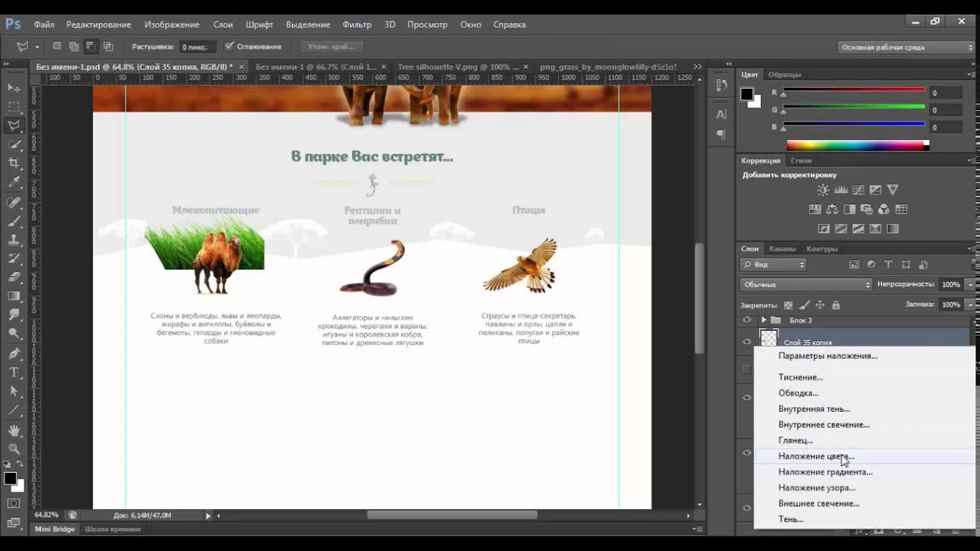Choose the Hand tool
980x551 pixels.
click(x=14, y=431)
